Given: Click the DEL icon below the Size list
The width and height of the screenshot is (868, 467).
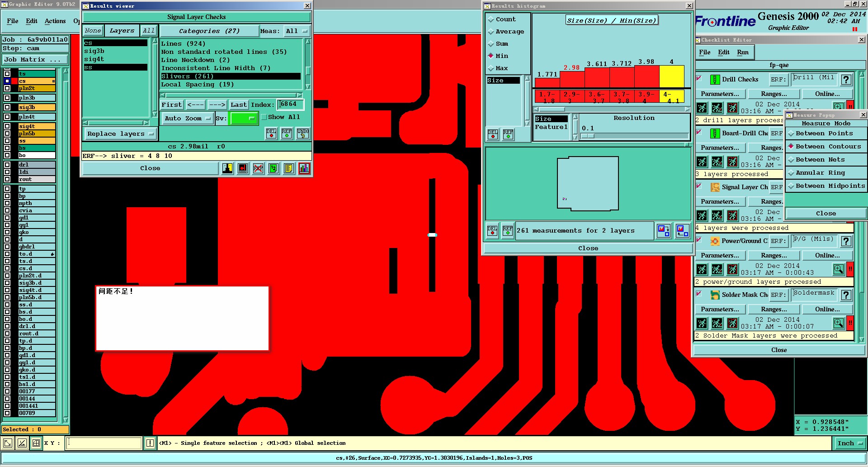Looking at the screenshot, I should tap(493, 134).
